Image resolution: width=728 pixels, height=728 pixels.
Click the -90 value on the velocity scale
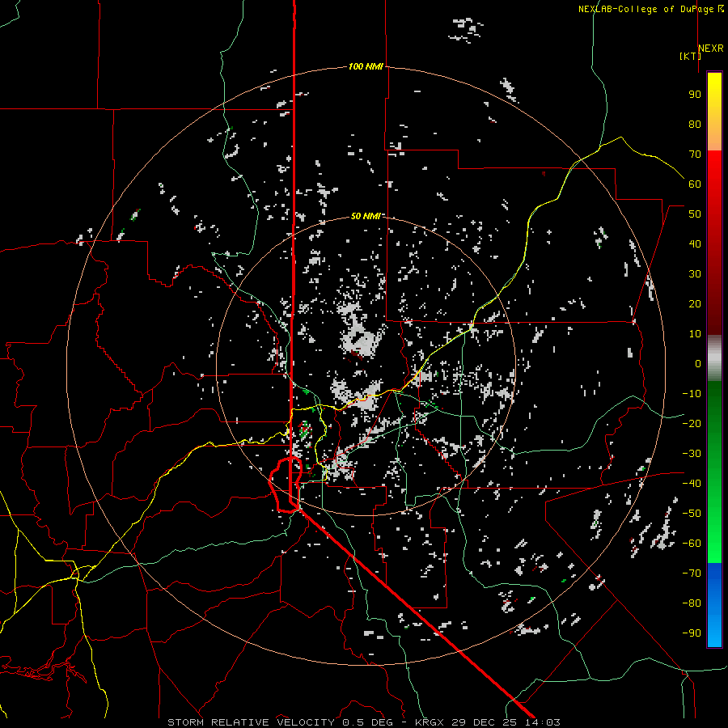tap(692, 633)
